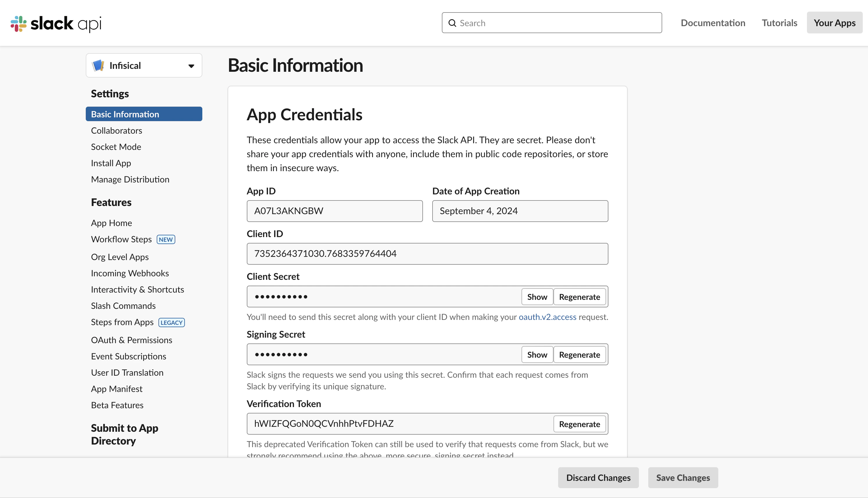Open Workflow Steps feature
Image resolution: width=868 pixels, height=498 pixels.
pos(122,239)
